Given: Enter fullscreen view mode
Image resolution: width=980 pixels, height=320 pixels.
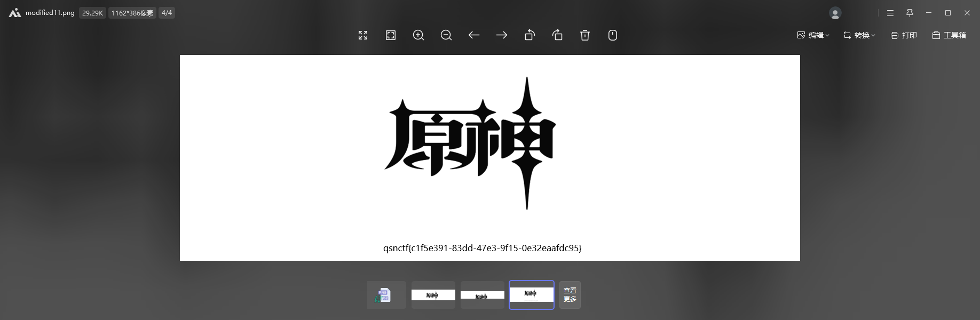Looking at the screenshot, I should coord(363,35).
